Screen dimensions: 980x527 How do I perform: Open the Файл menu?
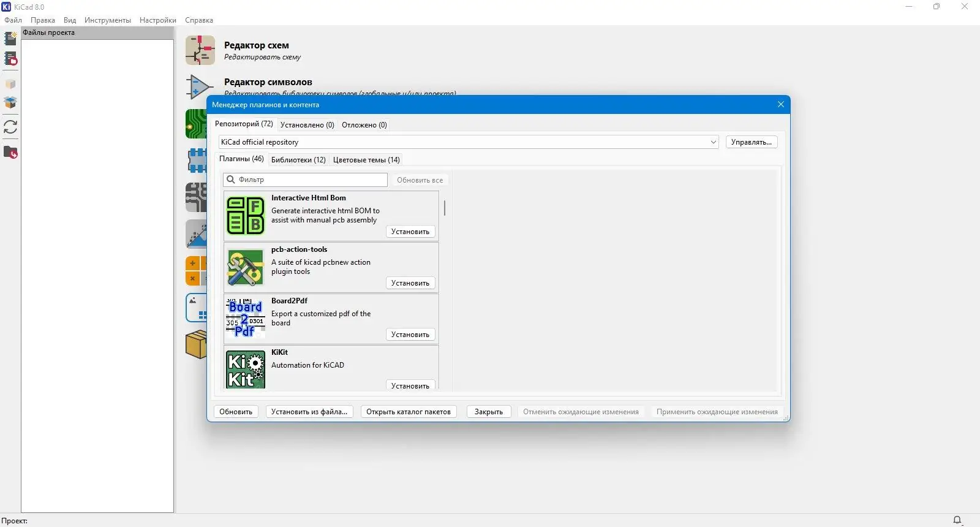pyautogui.click(x=13, y=20)
